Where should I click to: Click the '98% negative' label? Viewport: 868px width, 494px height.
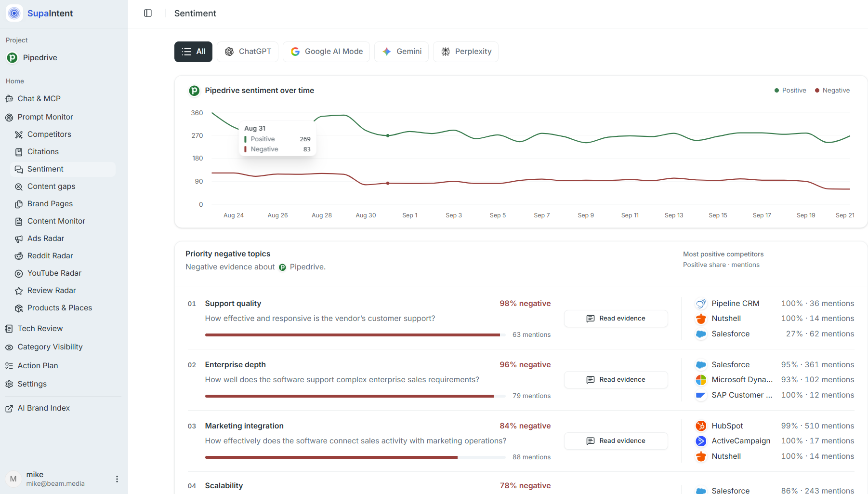coord(525,304)
